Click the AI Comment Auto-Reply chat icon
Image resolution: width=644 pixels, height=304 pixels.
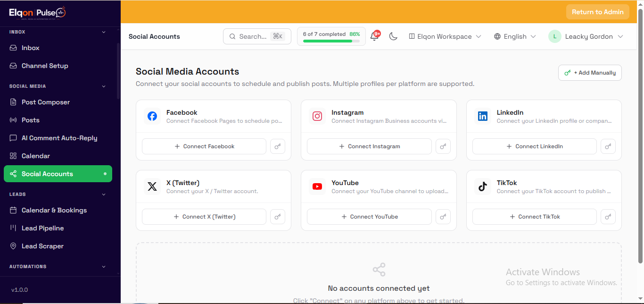coord(13,138)
